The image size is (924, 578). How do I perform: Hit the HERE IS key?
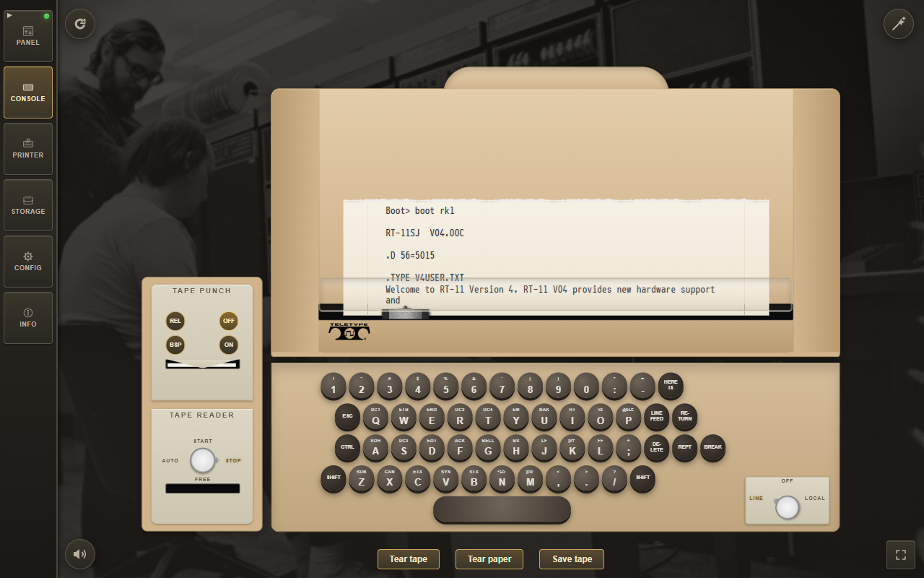(x=671, y=386)
